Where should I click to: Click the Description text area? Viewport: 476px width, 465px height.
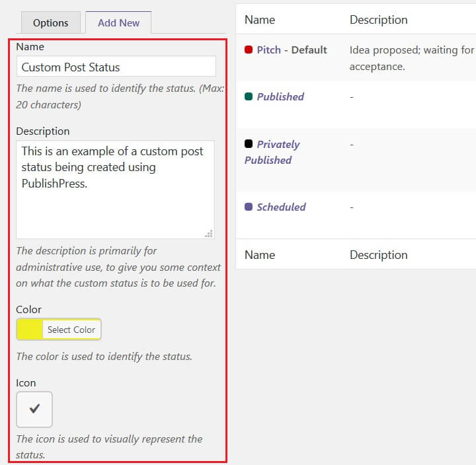pos(115,190)
